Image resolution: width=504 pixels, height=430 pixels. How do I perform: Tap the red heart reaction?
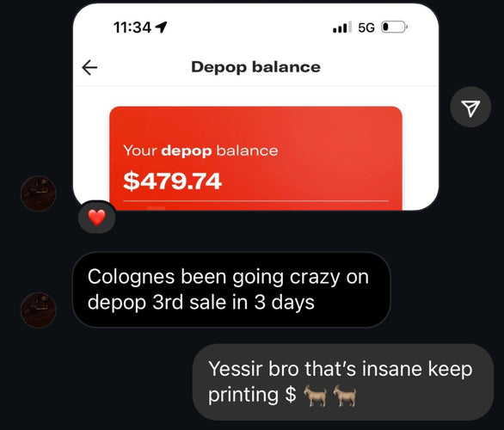point(96,218)
